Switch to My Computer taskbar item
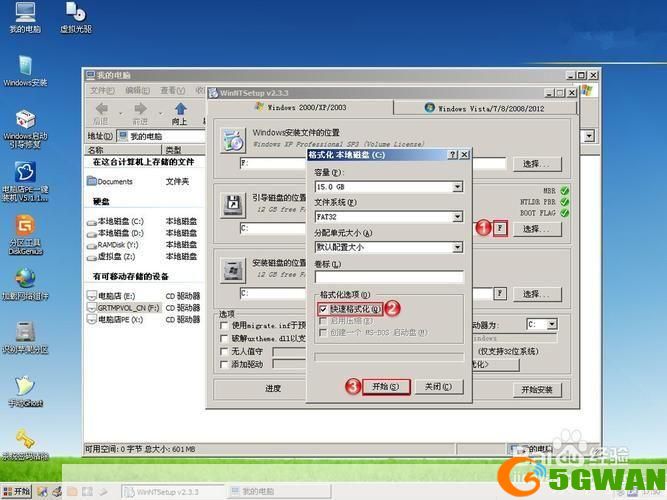 [x=279, y=492]
